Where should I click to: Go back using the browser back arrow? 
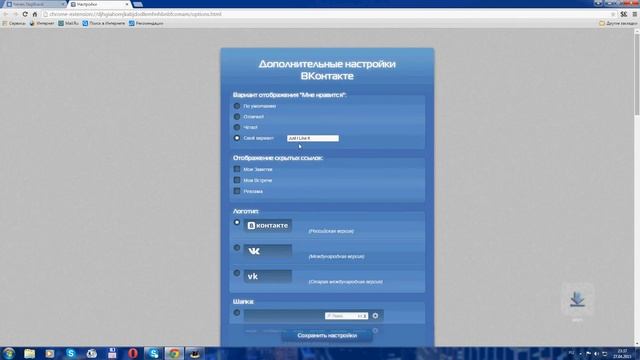[x=5, y=14]
